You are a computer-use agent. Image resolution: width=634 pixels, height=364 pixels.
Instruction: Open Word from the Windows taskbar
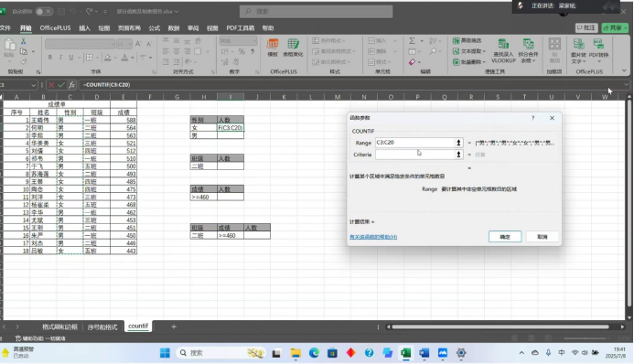coord(424,353)
